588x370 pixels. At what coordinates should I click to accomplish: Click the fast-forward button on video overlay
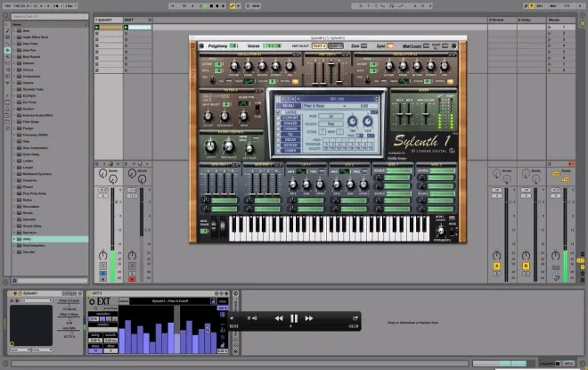(x=308, y=318)
